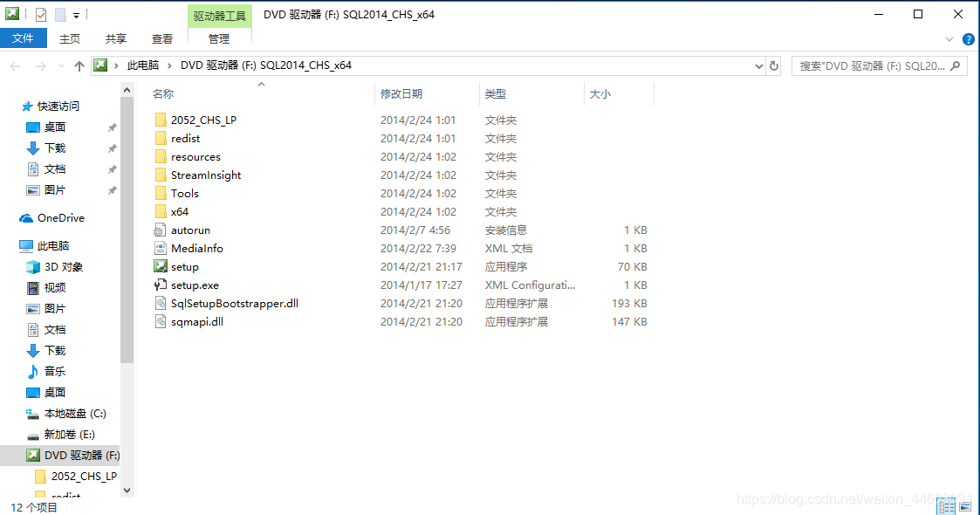Switch to large icons view in status bar
The image size is (980, 515).
coord(966,506)
